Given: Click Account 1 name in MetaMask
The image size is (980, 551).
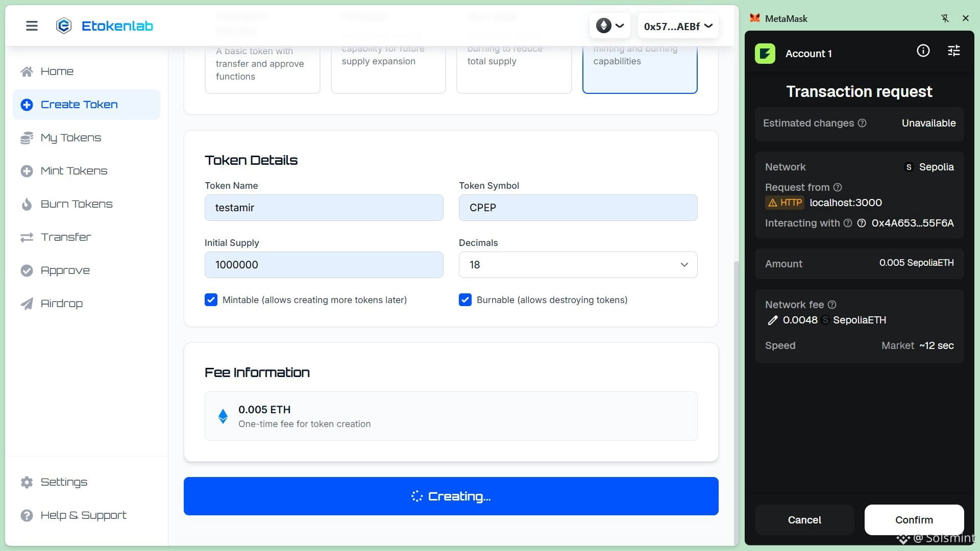Looking at the screenshot, I should [808, 54].
